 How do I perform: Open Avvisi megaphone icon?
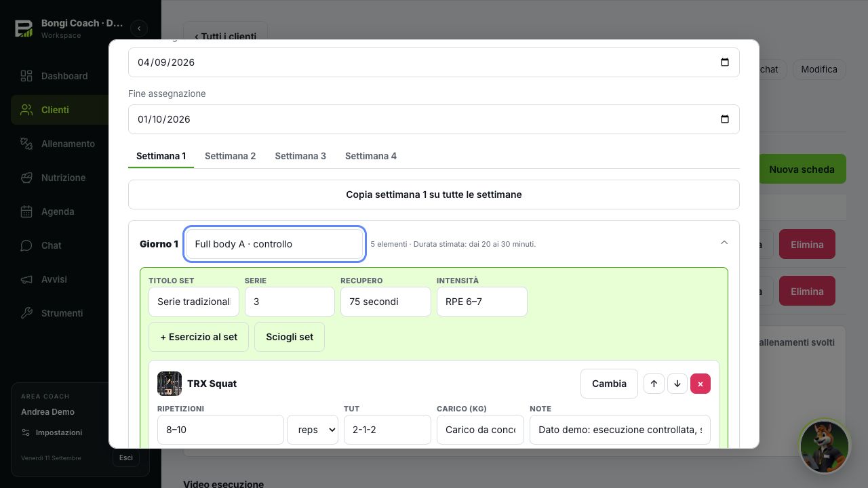click(x=26, y=279)
